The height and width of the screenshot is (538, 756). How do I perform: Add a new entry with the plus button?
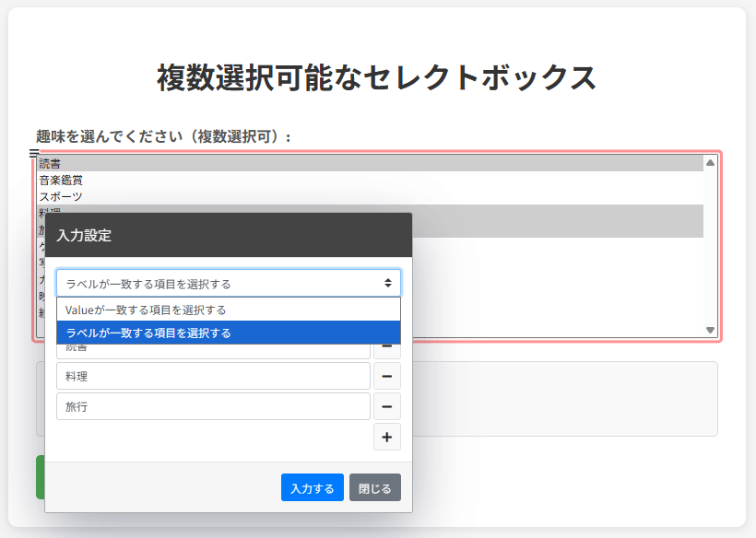coord(386,437)
